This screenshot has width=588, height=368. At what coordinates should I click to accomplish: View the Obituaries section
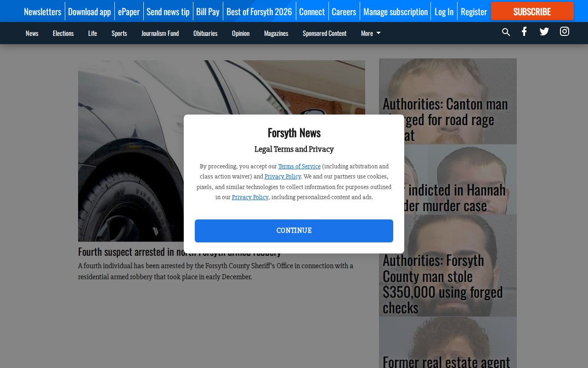(205, 33)
